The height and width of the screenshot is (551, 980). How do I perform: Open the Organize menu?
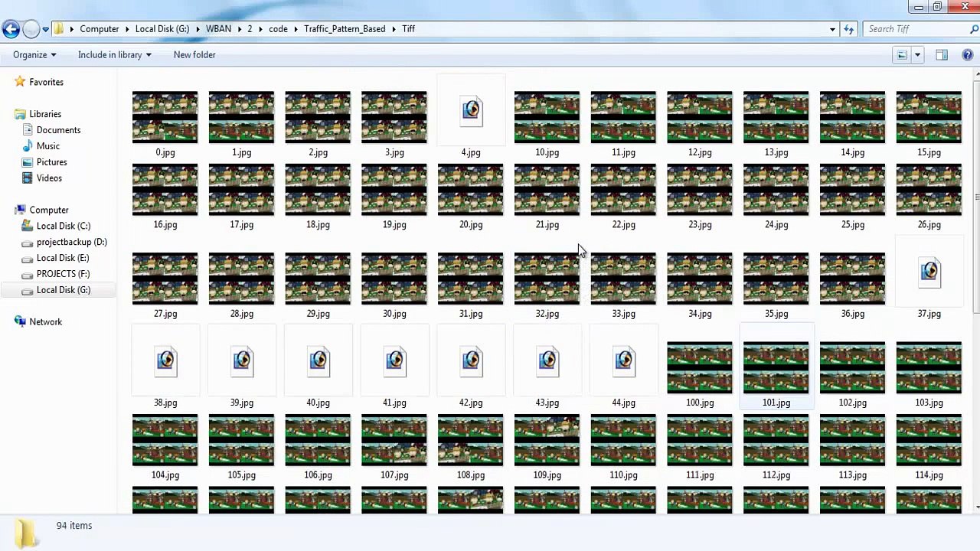click(34, 55)
